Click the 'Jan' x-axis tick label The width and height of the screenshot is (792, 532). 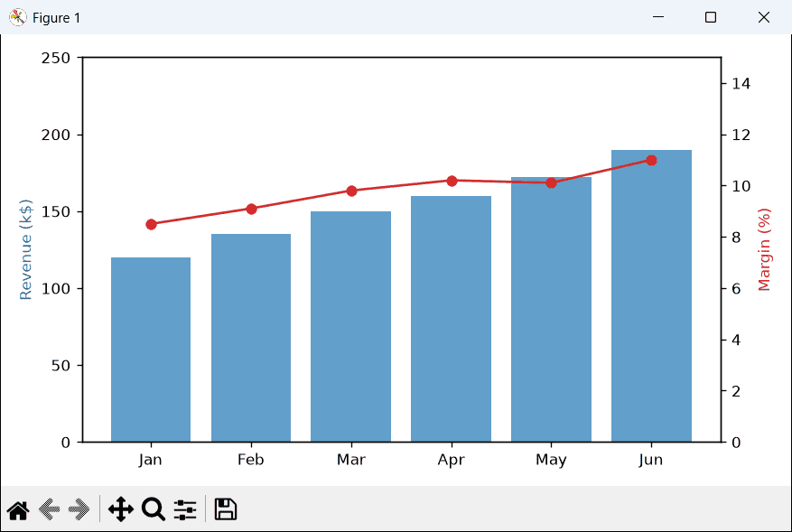coord(151,460)
